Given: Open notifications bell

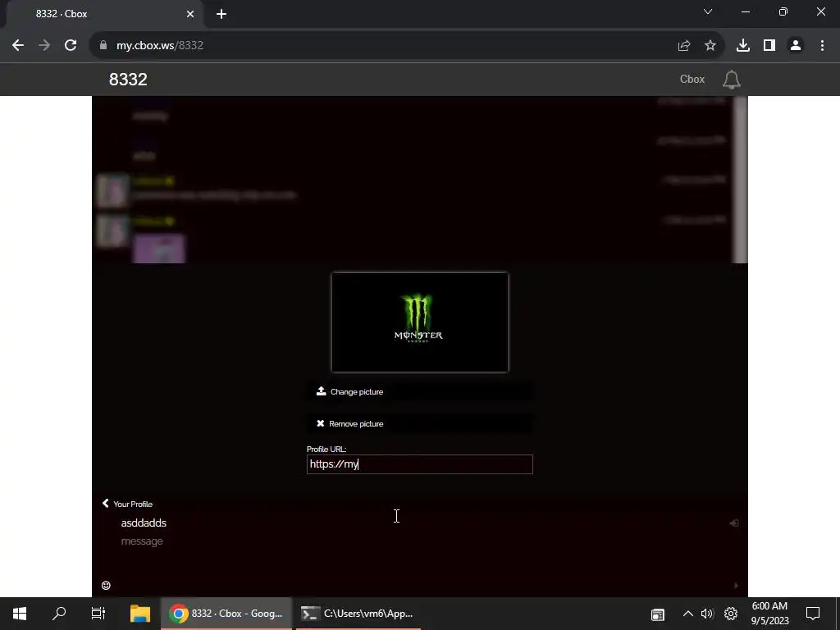Looking at the screenshot, I should (x=731, y=80).
